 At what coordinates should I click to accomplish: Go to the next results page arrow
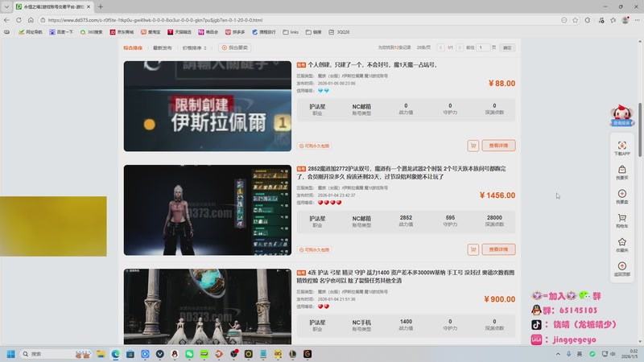[460, 47]
